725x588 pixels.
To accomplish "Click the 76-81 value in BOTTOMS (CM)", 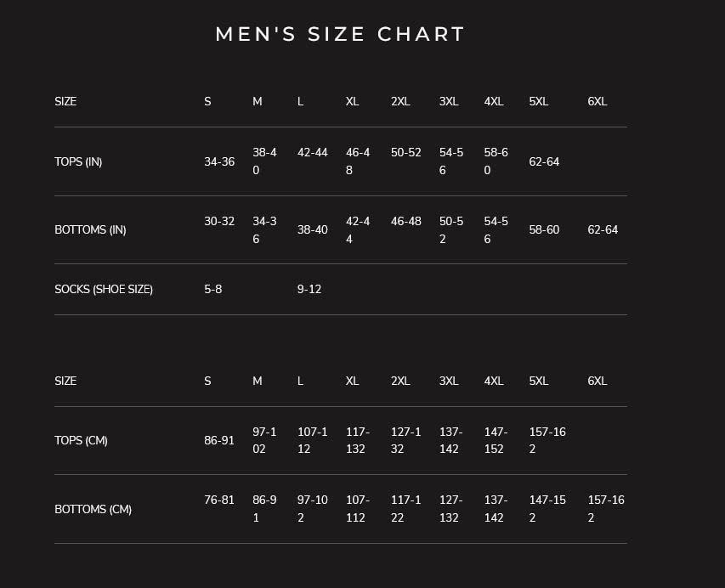I will click(x=219, y=500).
